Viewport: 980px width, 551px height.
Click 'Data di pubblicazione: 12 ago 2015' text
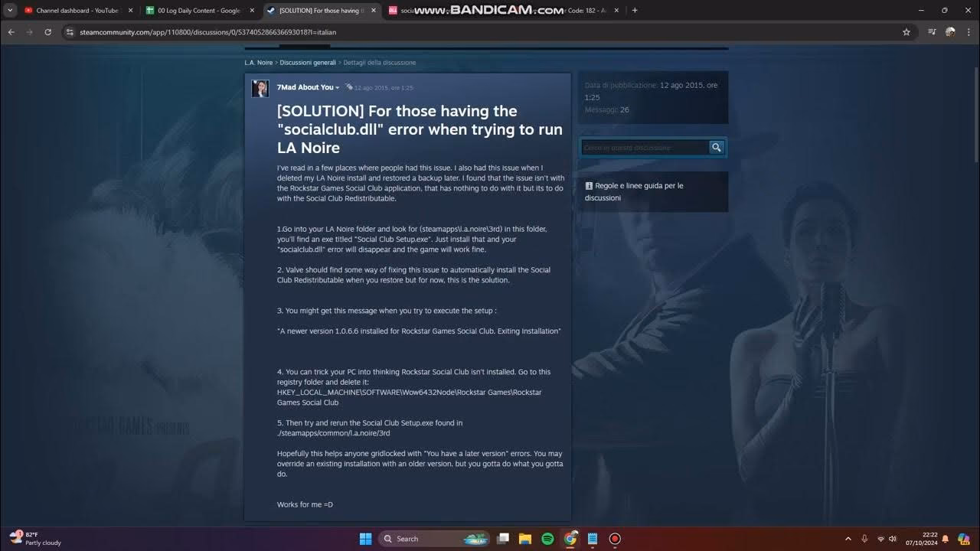point(651,91)
